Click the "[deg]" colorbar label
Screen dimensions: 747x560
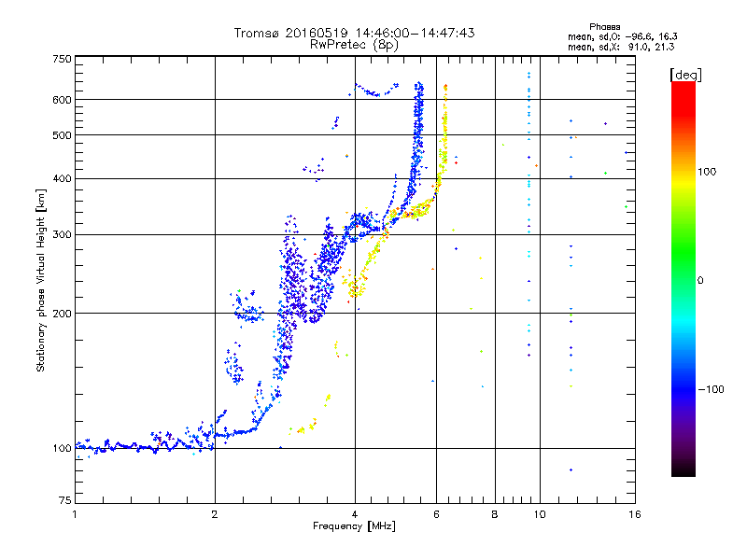click(x=685, y=76)
